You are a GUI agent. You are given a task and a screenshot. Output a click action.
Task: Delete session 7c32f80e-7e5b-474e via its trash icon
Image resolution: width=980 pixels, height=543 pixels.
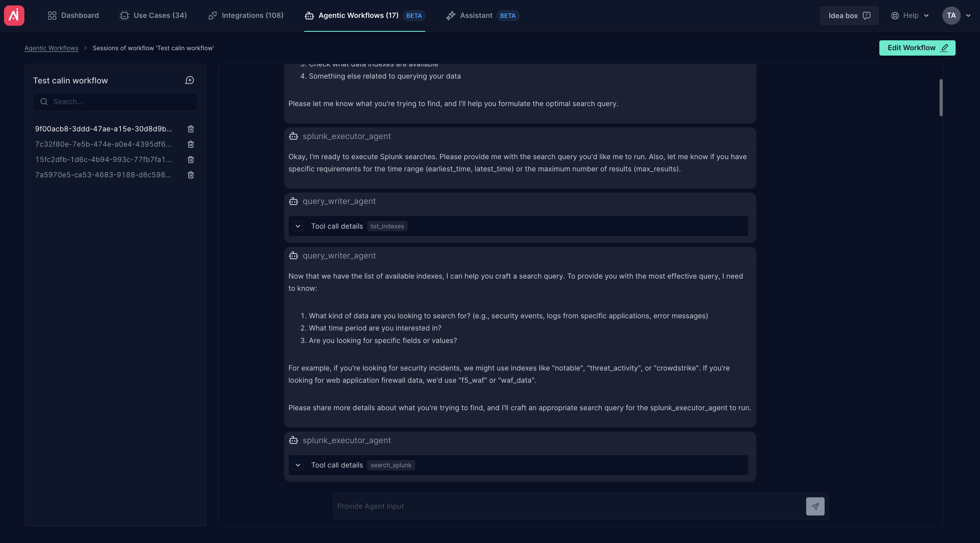click(191, 144)
